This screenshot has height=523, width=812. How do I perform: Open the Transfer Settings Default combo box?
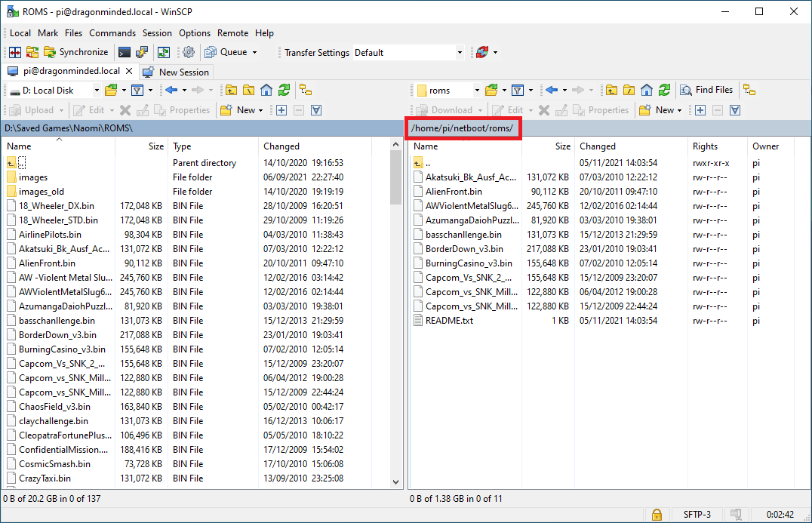click(408, 52)
